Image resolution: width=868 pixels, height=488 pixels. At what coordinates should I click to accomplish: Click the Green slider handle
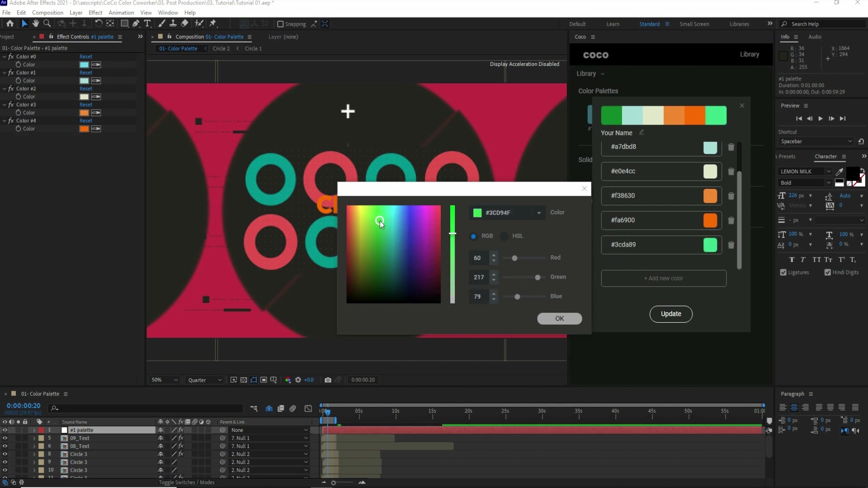click(538, 277)
